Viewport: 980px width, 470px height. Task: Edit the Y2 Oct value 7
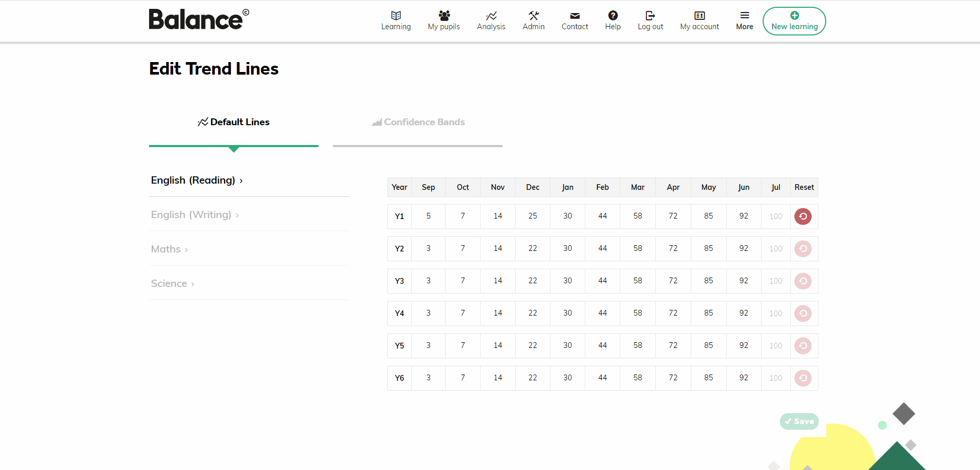tap(463, 248)
